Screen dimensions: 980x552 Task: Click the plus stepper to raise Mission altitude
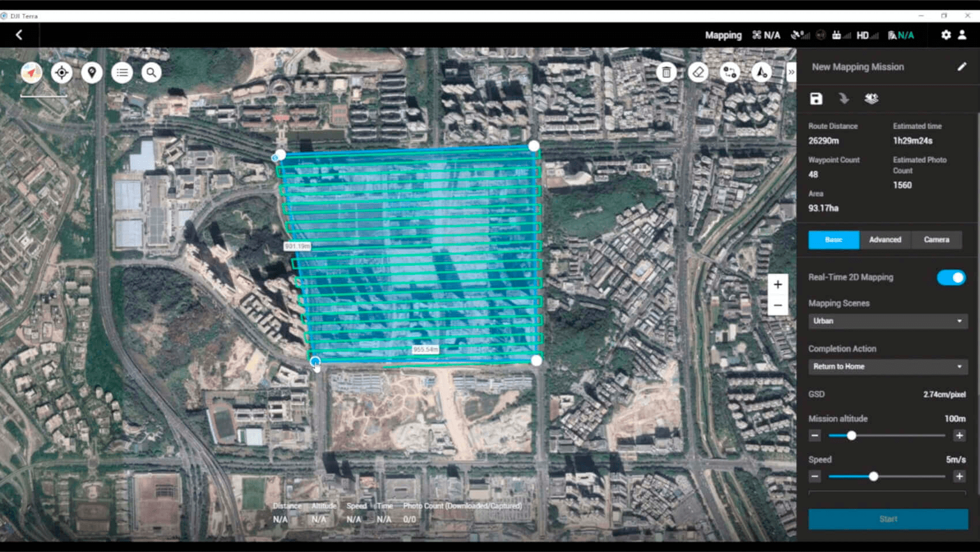click(959, 436)
